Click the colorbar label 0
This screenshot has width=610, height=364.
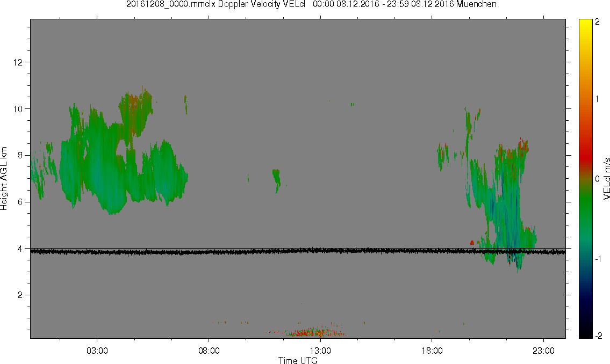(597, 179)
